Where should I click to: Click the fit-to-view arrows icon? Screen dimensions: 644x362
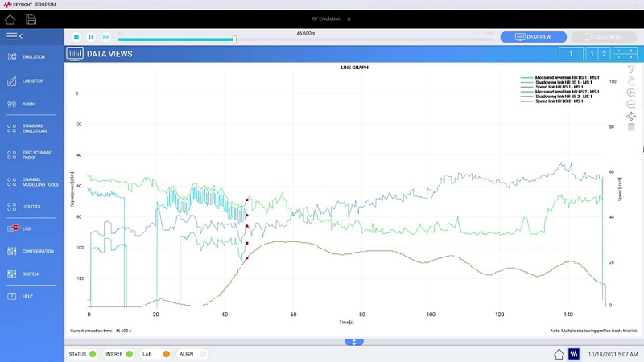tap(631, 117)
